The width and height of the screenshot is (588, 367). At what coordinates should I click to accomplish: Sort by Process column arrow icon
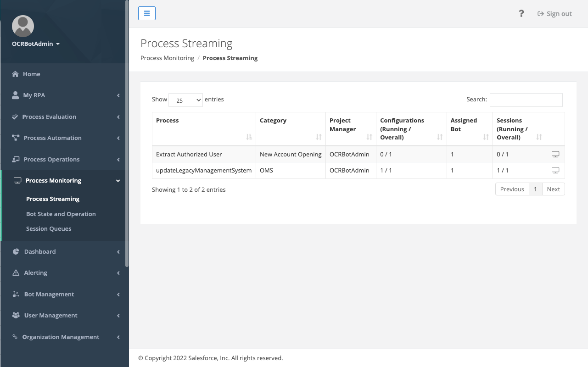249,137
